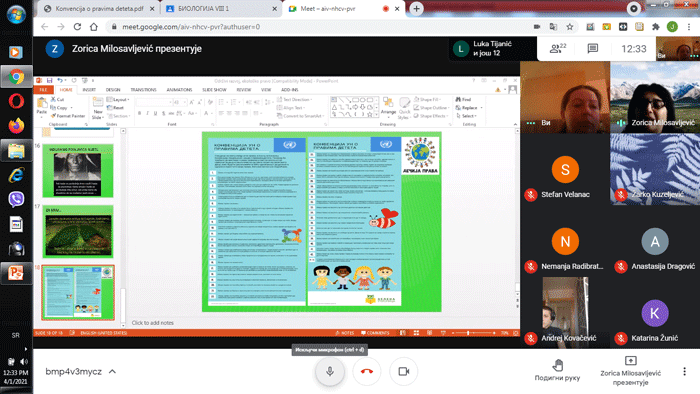
Task: Go back in Chrome history
Action: 45,27
